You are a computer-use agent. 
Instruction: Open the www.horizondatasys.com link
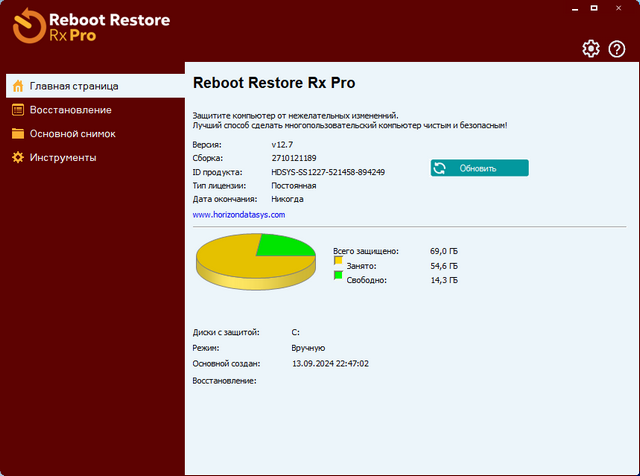point(239,215)
